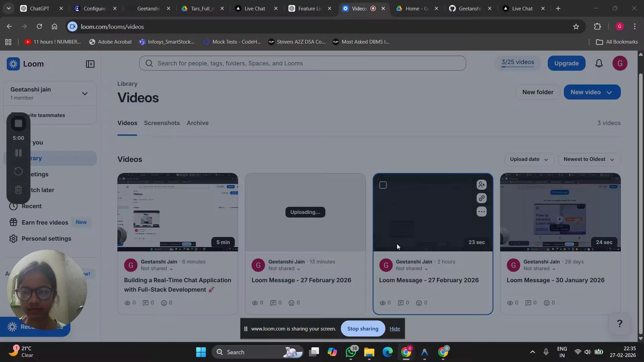Viewport: 644px width, 362px height.
Task: Open Earn free videos in sidebar
Action: pos(45,222)
